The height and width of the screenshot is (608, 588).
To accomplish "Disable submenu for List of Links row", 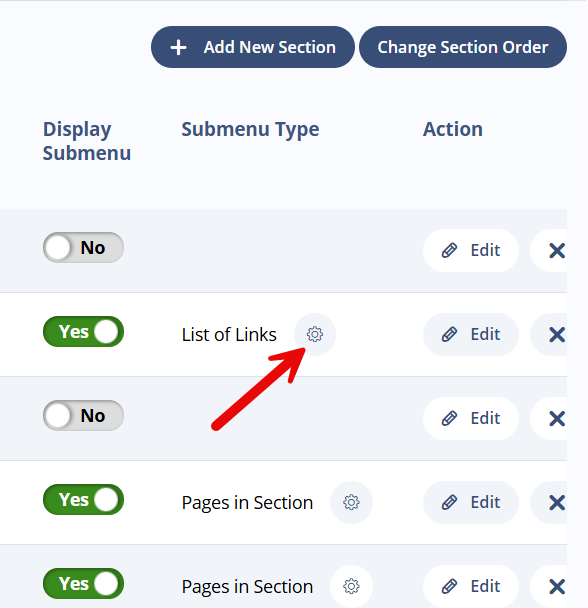I will [83, 332].
